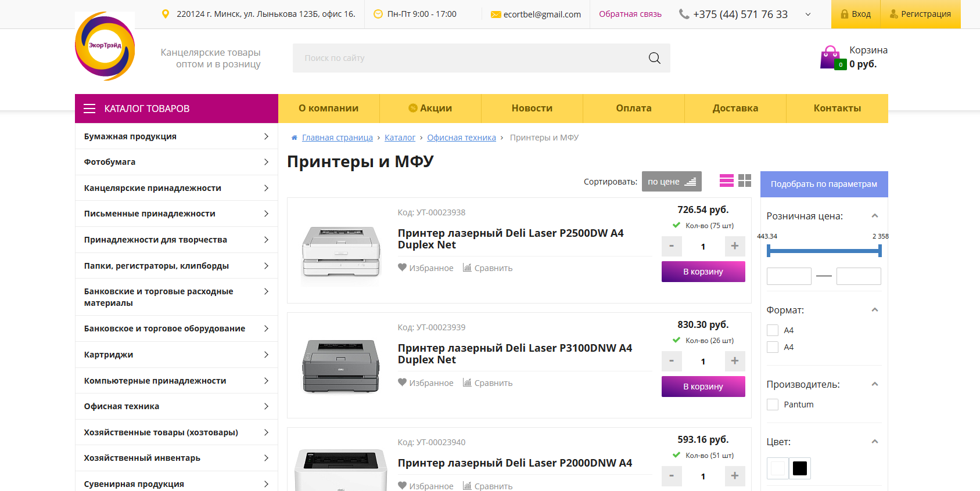The image size is (980, 491).
Task: Tick the second A4 format checkbox
Action: tap(773, 347)
